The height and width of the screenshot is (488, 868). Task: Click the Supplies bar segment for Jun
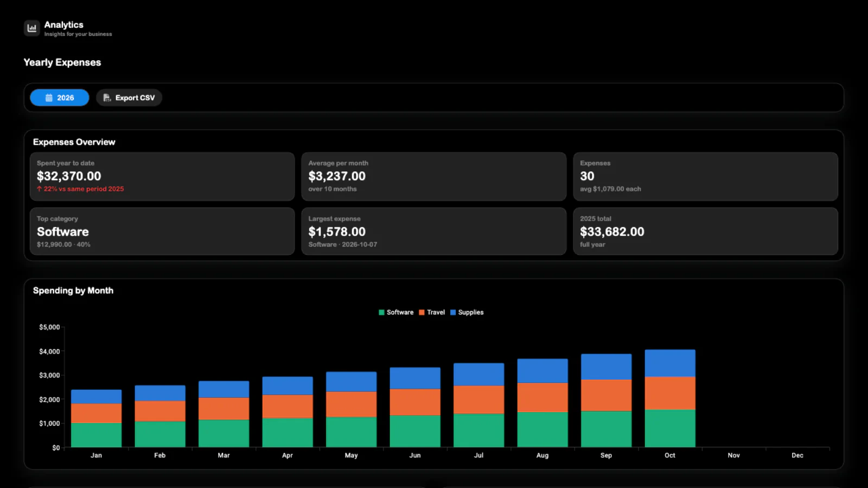pos(415,378)
